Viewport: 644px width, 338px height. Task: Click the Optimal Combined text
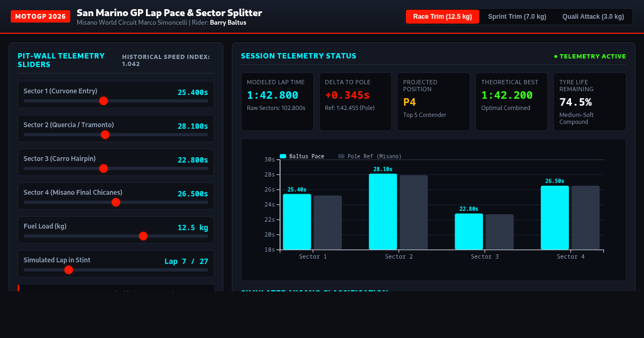pos(506,108)
